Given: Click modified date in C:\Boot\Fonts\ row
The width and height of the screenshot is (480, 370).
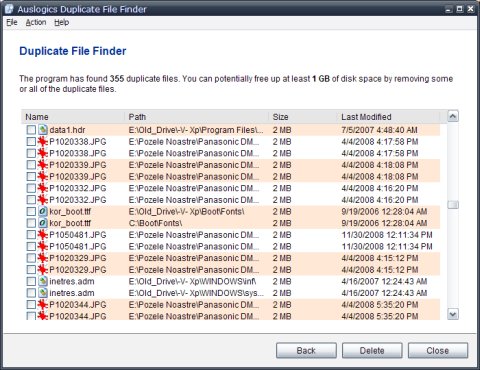Looking at the screenshot, I should [x=384, y=223].
